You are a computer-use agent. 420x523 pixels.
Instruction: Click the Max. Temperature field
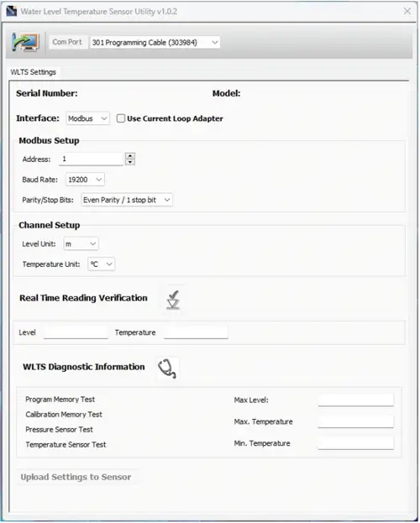pos(355,421)
